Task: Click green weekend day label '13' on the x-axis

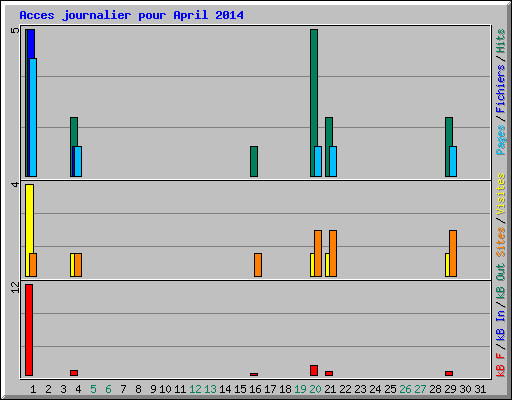Action: [x=210, y=389]
